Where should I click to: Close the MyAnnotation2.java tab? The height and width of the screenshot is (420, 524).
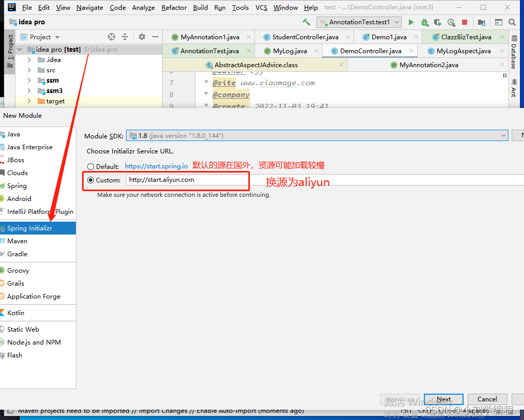point(502,65)
